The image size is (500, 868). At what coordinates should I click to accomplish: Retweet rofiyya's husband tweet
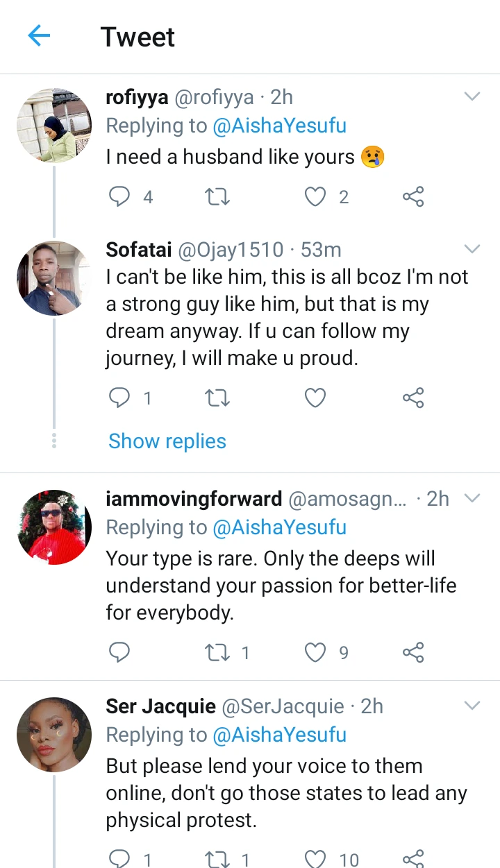(x=218, y=197)
